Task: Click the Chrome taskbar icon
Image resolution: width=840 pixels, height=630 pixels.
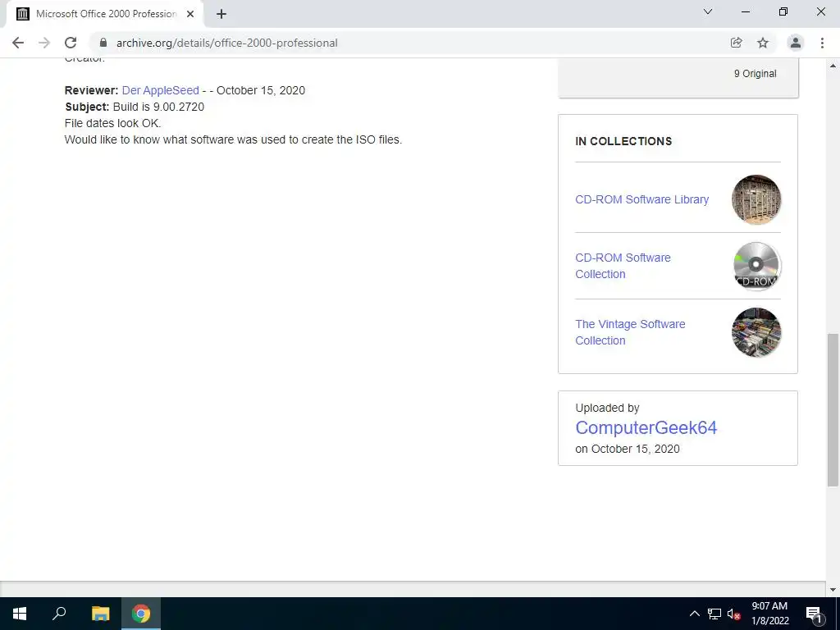Action: click(141, 614)
